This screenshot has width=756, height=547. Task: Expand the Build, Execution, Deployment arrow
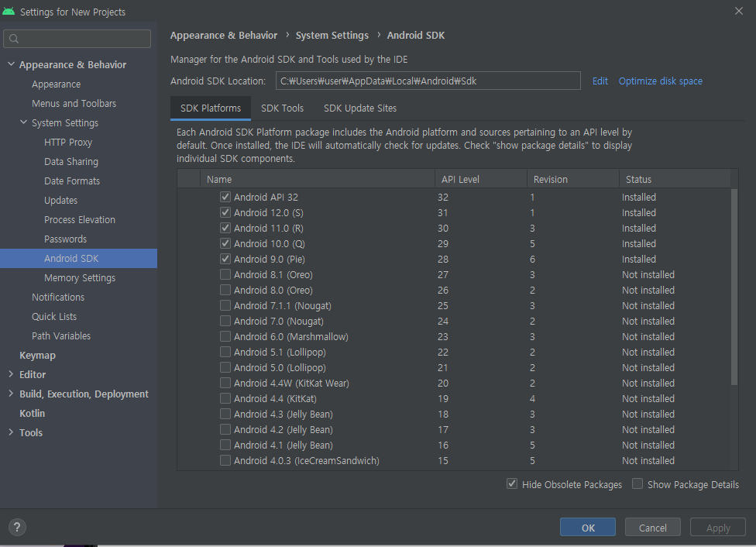pyautogui.click(x=11, y=394)
